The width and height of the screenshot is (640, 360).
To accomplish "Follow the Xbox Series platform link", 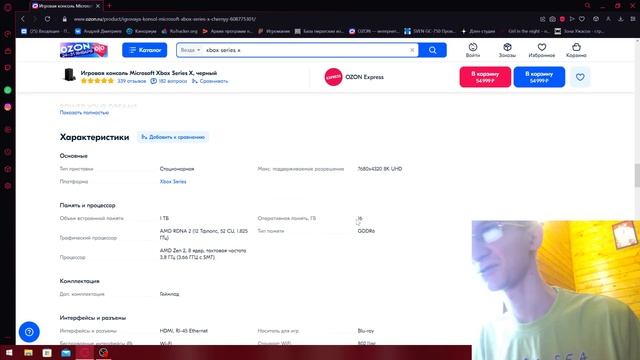I will click(173, 182).
